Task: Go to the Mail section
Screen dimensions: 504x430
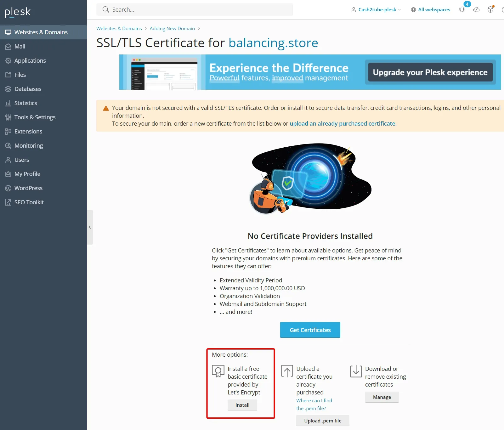Action: [43, 46]
